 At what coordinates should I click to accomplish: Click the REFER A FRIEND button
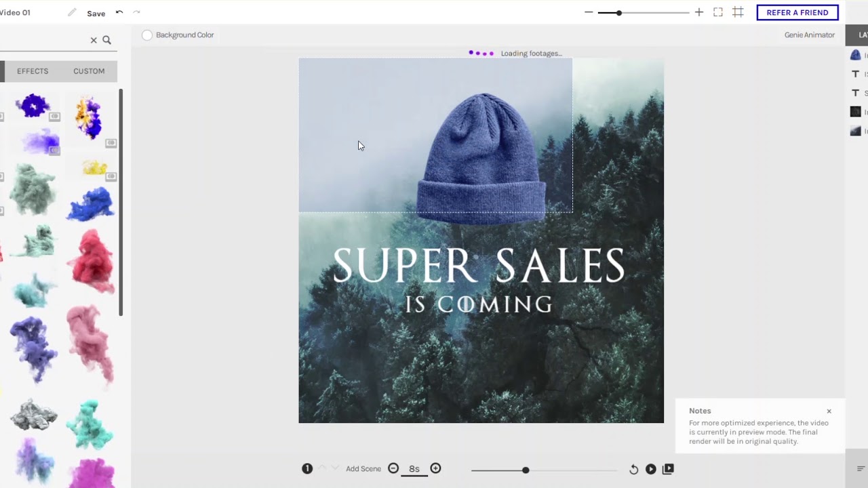click(x=797, y=13)
